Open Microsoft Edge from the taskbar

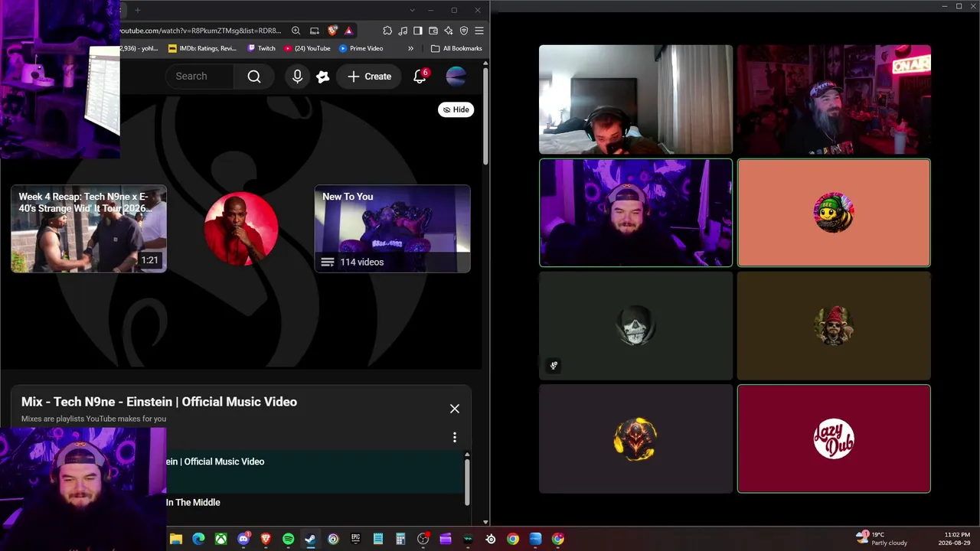pyautogui.click(x=198, y=539)
